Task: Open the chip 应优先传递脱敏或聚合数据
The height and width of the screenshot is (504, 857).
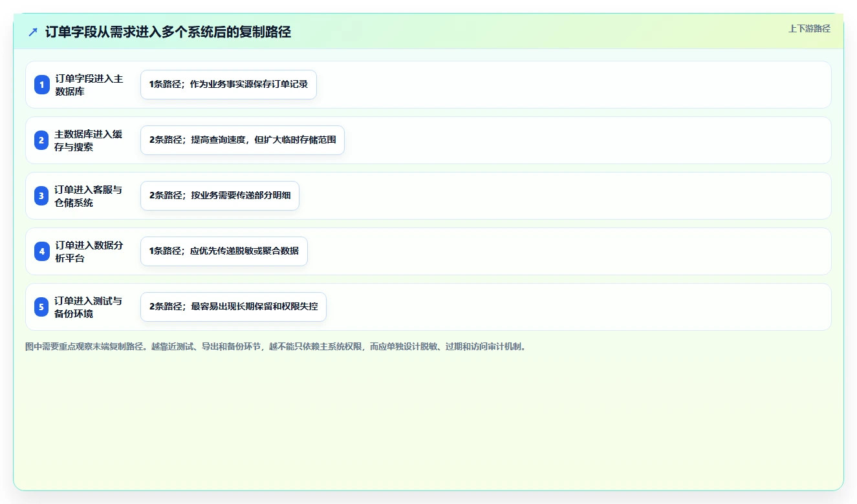Action: [x=224, y=251]
